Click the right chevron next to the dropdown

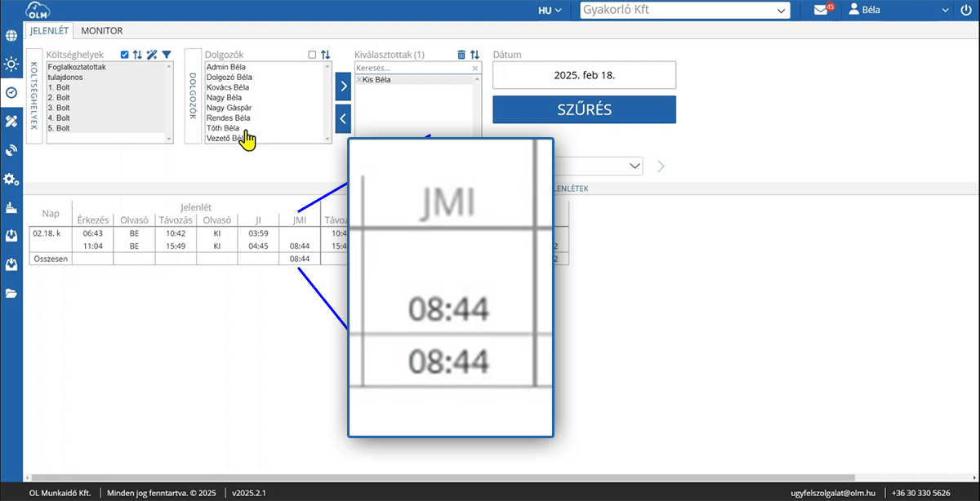[661, 166]
